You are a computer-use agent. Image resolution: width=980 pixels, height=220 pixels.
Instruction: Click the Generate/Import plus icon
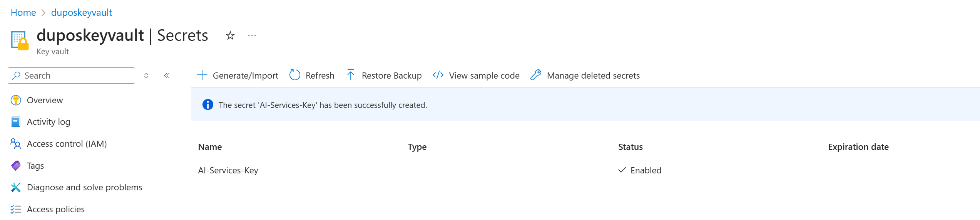tap(202, 75)
